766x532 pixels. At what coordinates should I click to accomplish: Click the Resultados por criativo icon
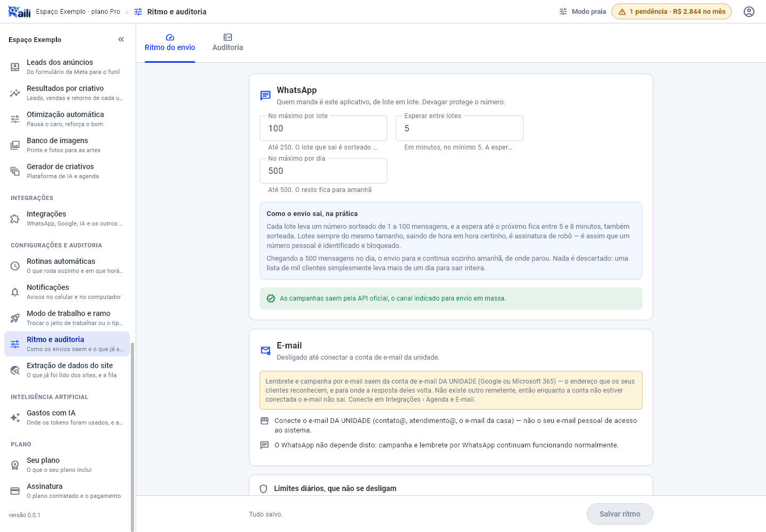[x=15, y=93]
